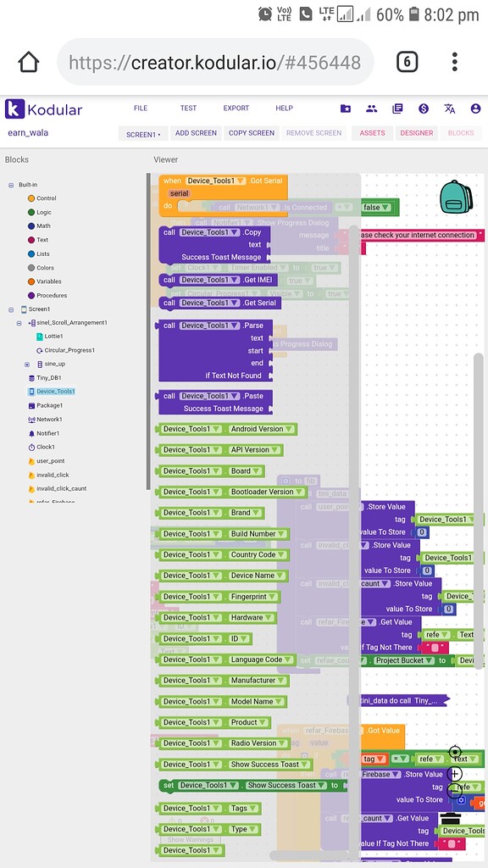The width and height of the screenshot is (488, 868).
Task: Open the browser three-dot menu
Action: point(455,62)
